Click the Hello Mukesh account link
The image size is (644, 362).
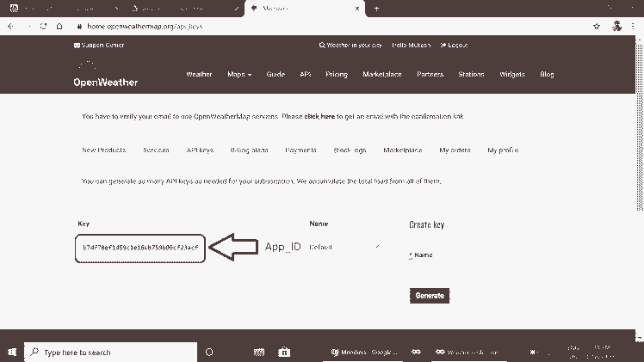pyautogui.click(x=412, y=45)
